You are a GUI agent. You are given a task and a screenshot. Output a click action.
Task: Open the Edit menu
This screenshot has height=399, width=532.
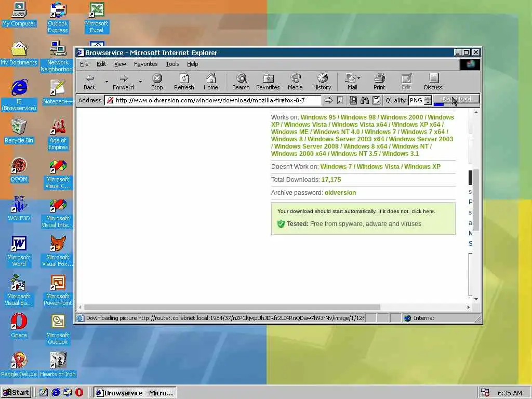point(101,64)
